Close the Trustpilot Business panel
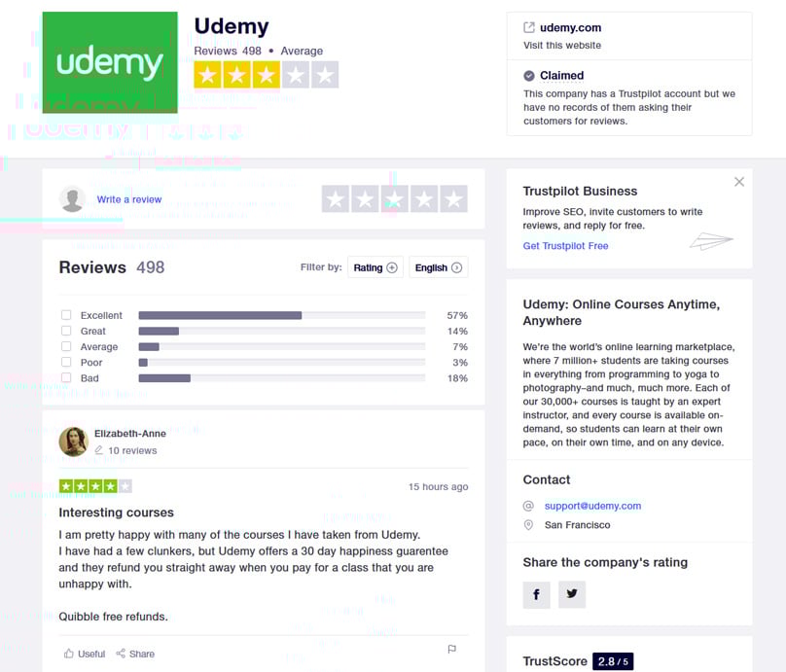 point(739,182)
